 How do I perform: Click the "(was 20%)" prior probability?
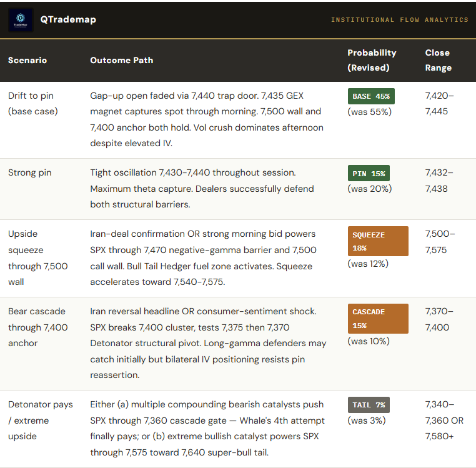[x=369, y=189]
